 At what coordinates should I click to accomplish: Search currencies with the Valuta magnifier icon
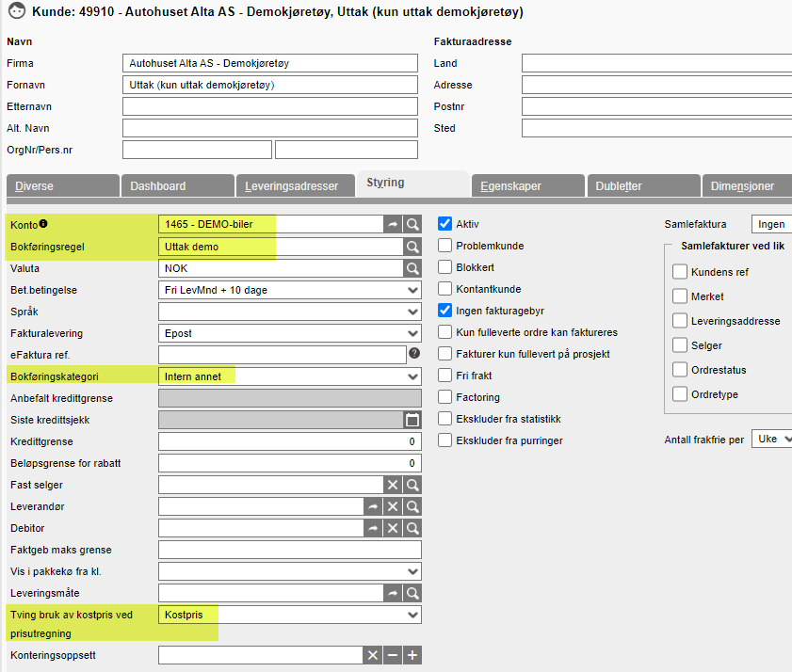point(412,268)
